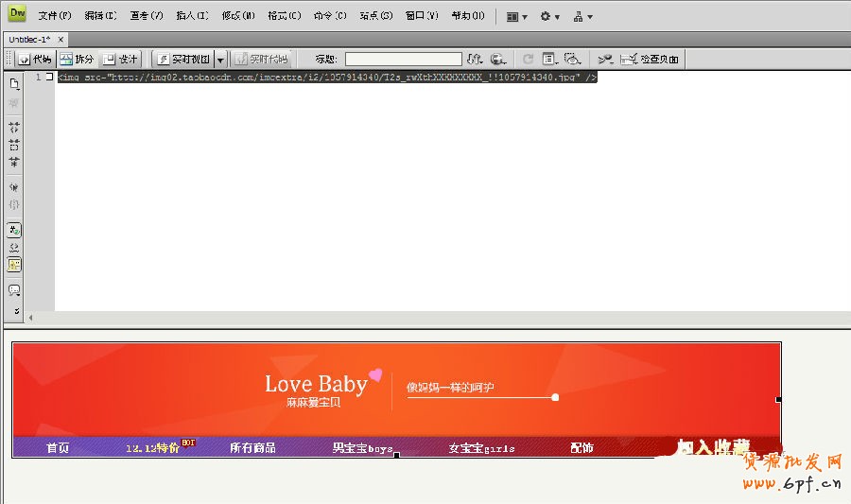Toggle 实时视图 (Live View)
This screenshot has width=851, height=504.
pyautogui.click(x=183, y=60)
